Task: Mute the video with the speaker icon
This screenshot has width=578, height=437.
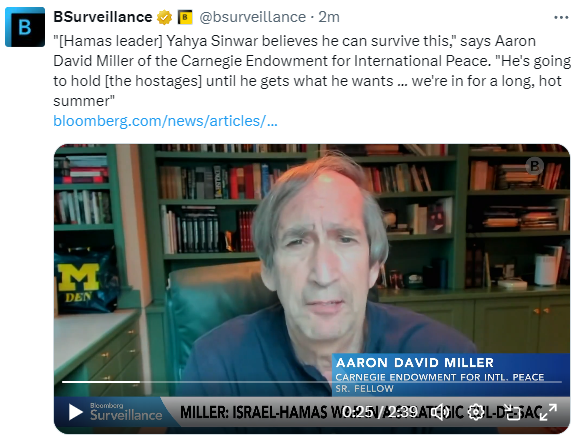Action: [x=440, y=412]
